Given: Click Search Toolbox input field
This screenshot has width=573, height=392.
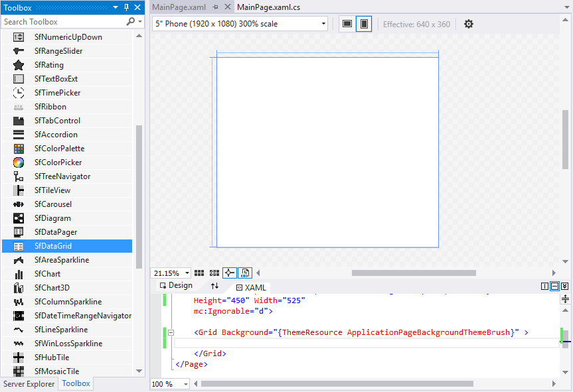Looking at the screenshot, I should (x=64, y=22).
